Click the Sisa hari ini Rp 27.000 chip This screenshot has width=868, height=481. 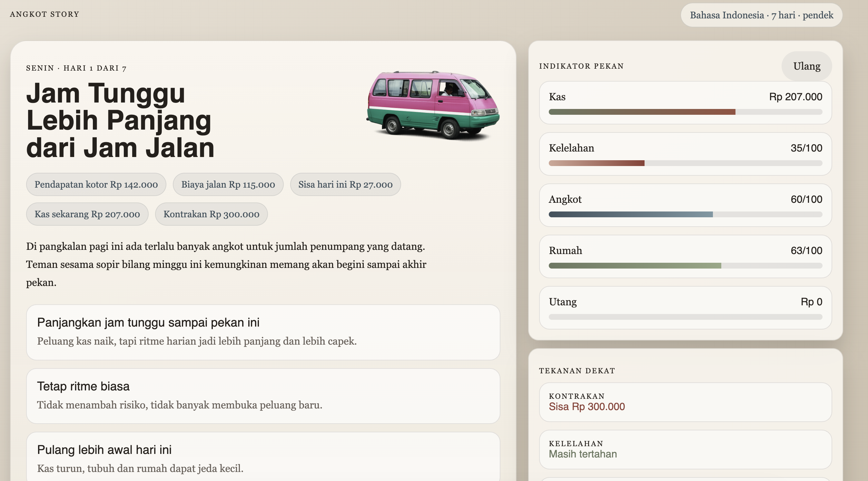coord(345,185)
